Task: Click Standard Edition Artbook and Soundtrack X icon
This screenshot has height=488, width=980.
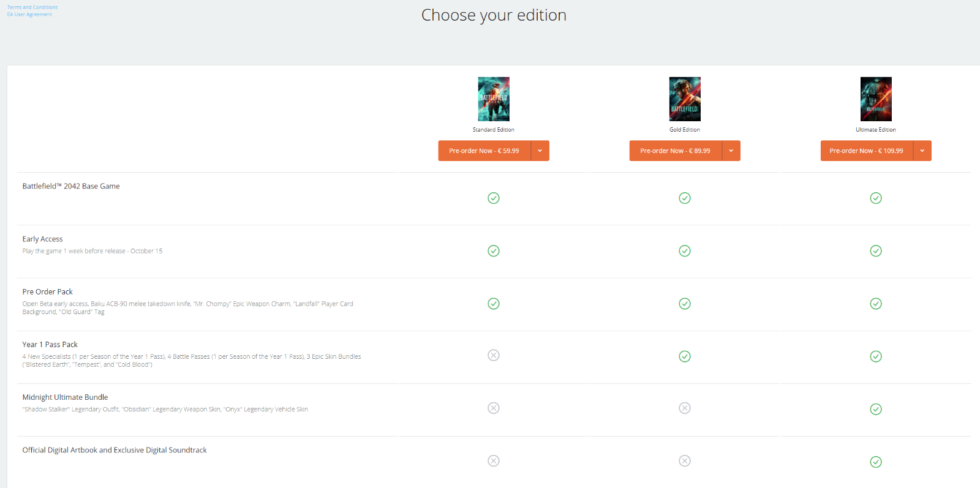Action: coord(494,460)
